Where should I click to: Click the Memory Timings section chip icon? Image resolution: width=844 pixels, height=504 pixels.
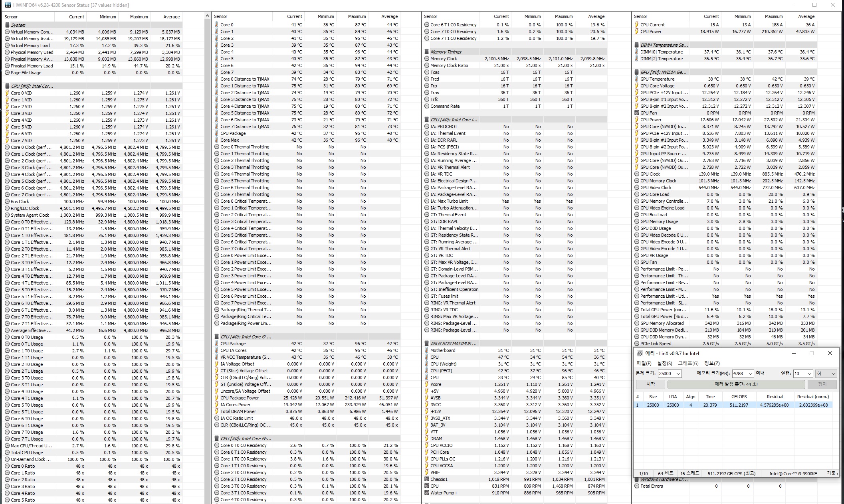click(426, 52)
